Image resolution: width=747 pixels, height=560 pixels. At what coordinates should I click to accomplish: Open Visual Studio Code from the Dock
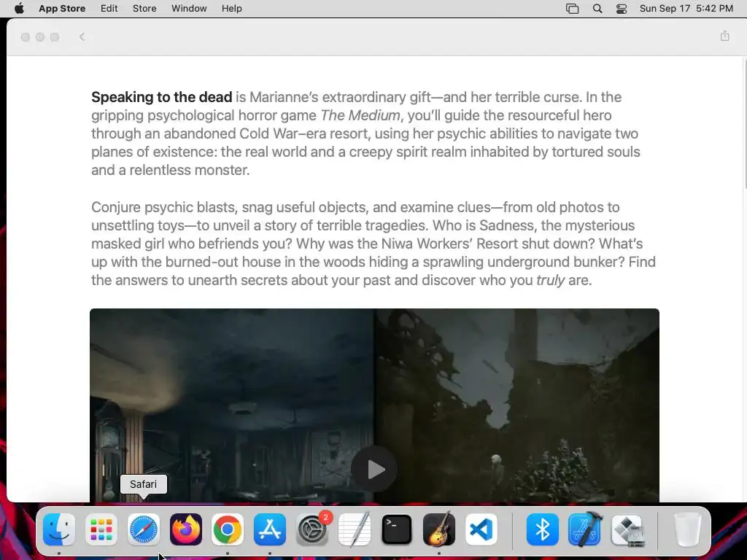click(481, 529)
